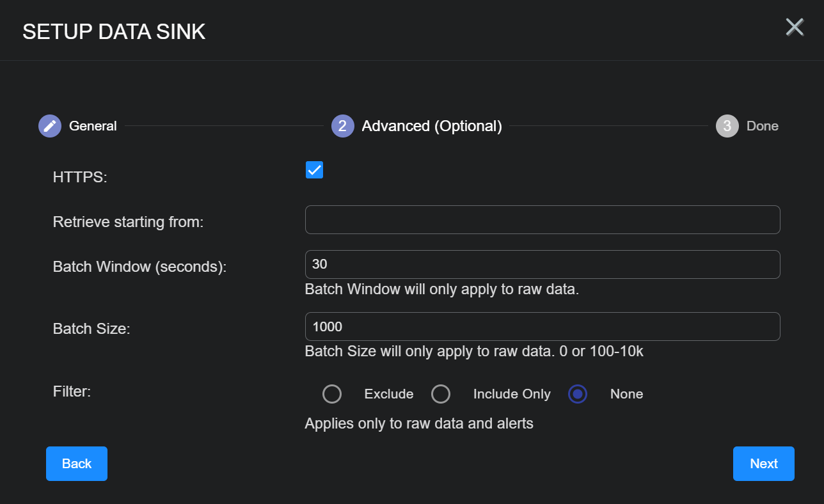
Task: Select the Advanced (Optional) step label
Action: (x=431, y=126)
